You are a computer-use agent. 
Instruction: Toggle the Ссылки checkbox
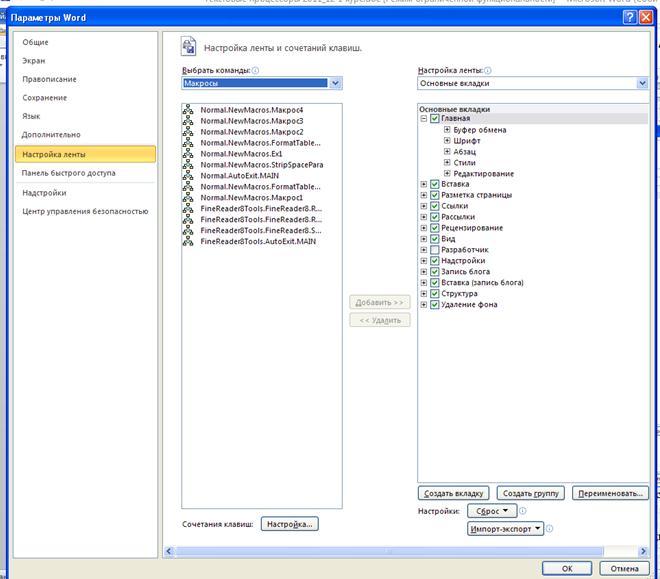pyautogui.click(x=435, y=206)
